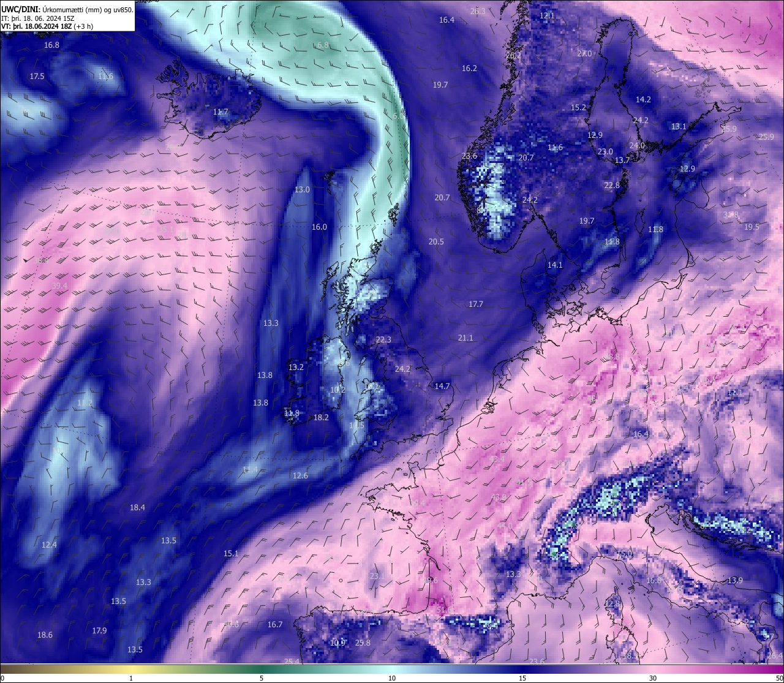This screenshot has width=784, height=683.
Task: Select the 18.2 value label
Action: tap(321, 418)
